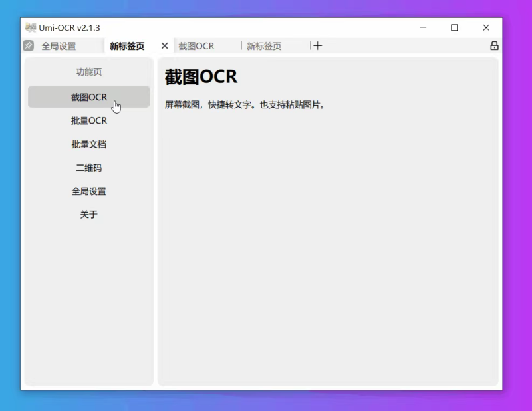
Task: Open the 批量文档 page
Action: (88, 144)
